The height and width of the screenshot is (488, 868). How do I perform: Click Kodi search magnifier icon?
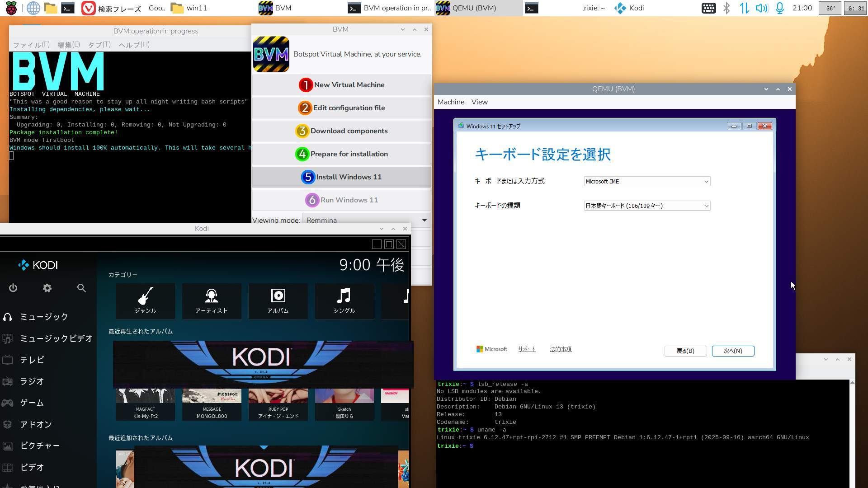(81, 288)
